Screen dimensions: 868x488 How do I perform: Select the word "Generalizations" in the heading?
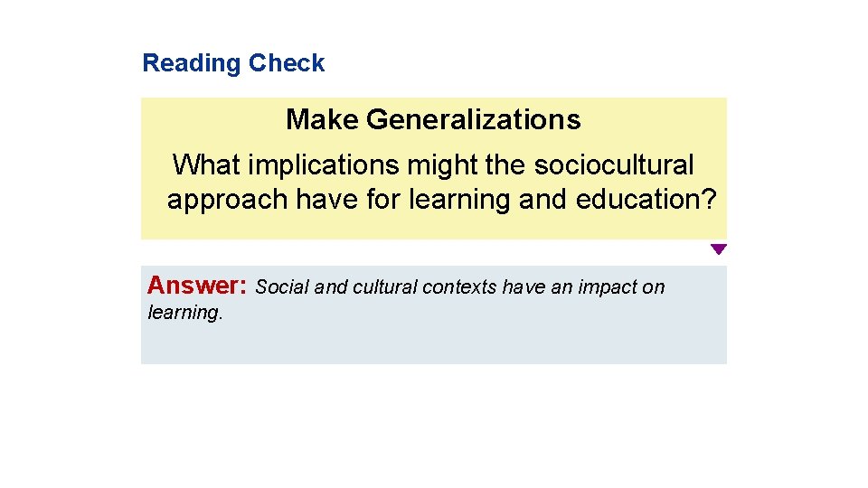tap(474, 119)
